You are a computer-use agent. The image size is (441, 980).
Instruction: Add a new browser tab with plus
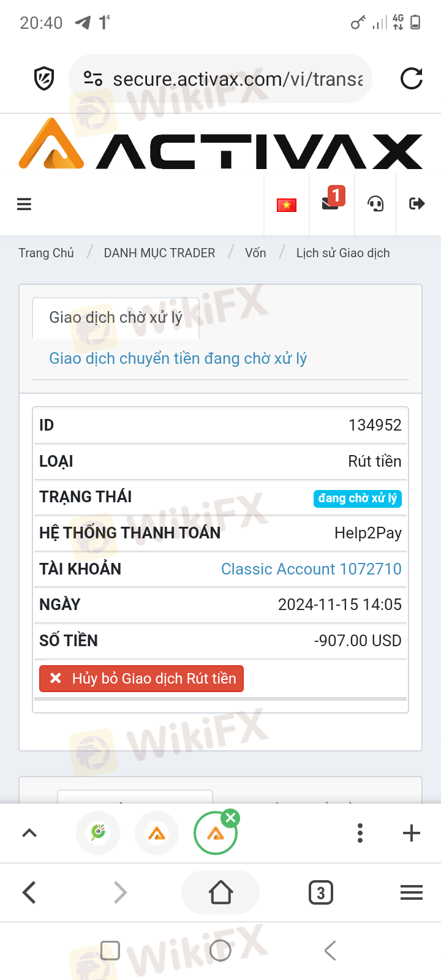click(x=412, y=833)
